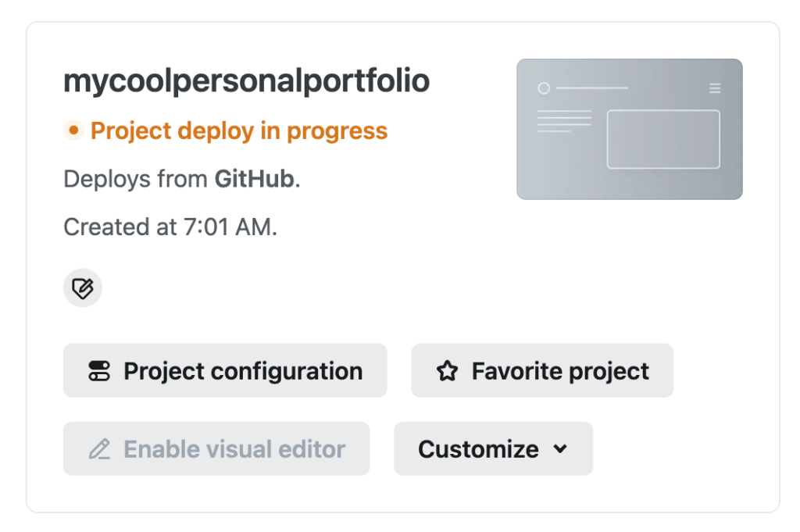Image resolution: width=800 pixels, height=532 pixels.
Task: Click the shield badge icon below creation time
Action: click(82, 288)
